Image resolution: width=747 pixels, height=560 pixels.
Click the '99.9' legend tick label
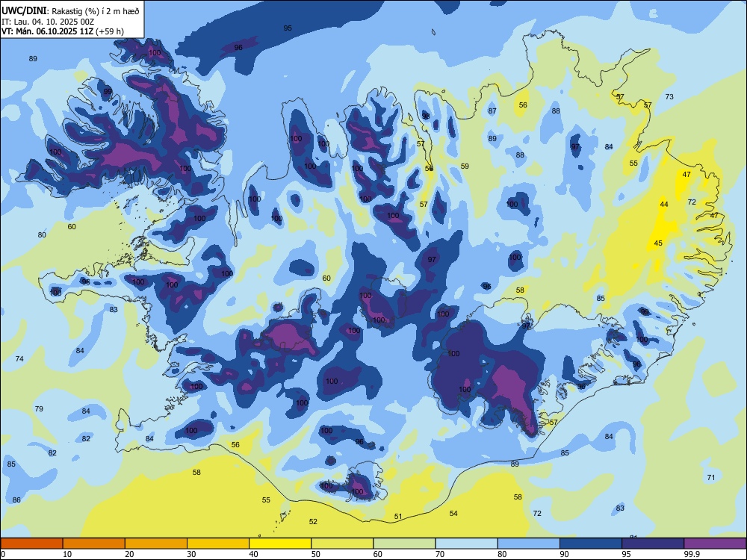tap(692, 554)
